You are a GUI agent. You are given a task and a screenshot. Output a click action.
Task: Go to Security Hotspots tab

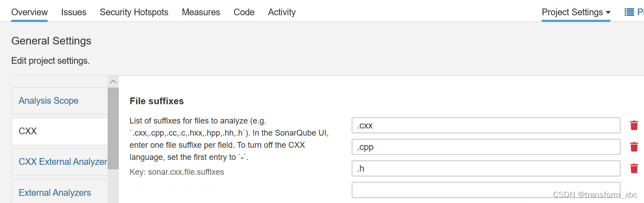tap(134, 12)
